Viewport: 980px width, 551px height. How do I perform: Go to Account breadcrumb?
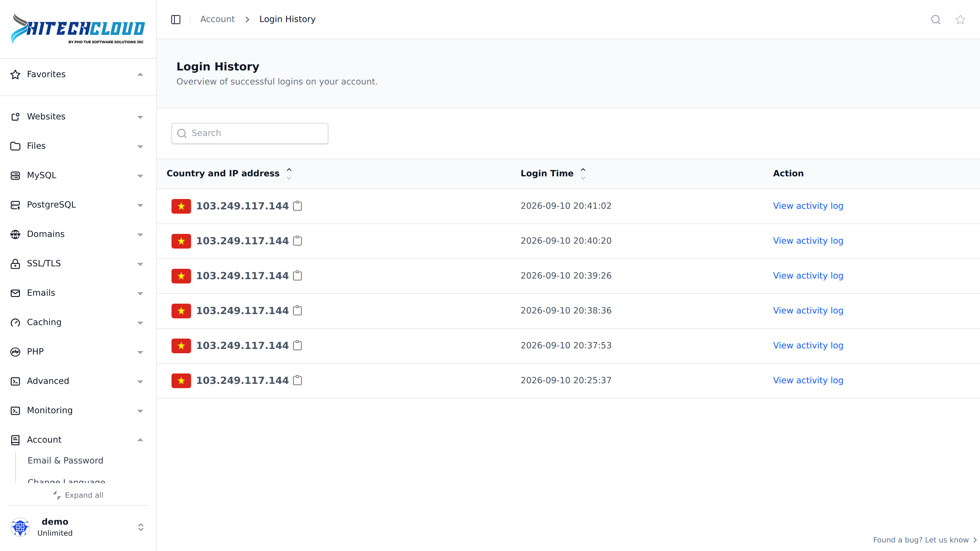tap(217, 19)
